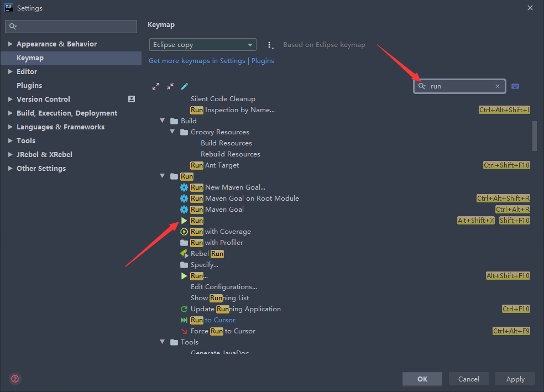This screenshot has height=392, width=544.
Task: Expand the Editor settings section
Action: (10, 72)
